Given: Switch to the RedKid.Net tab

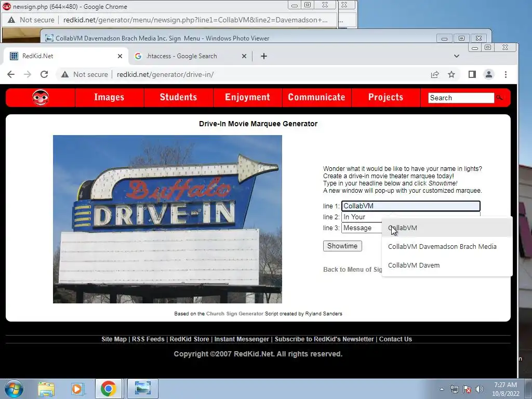Looking at the screenshot, I should pos(66,56).
